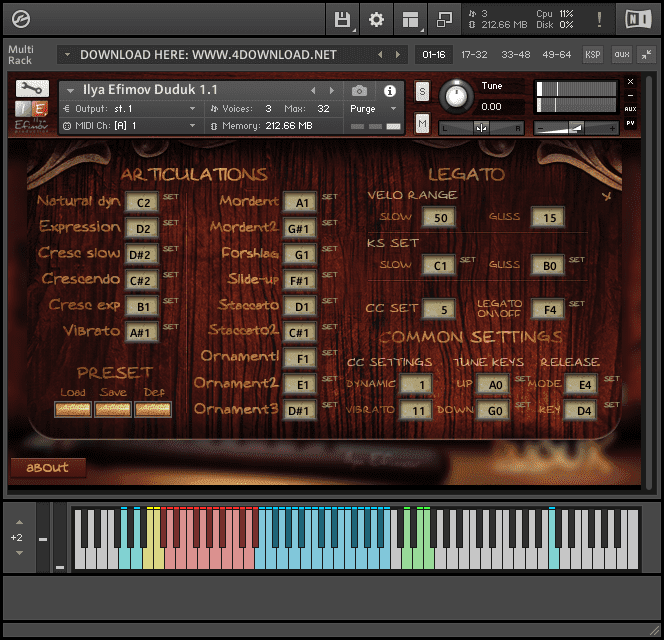Shift keyboard octave down arrow
The width and height of the screenshot is (664, 640).
point(19,552)
